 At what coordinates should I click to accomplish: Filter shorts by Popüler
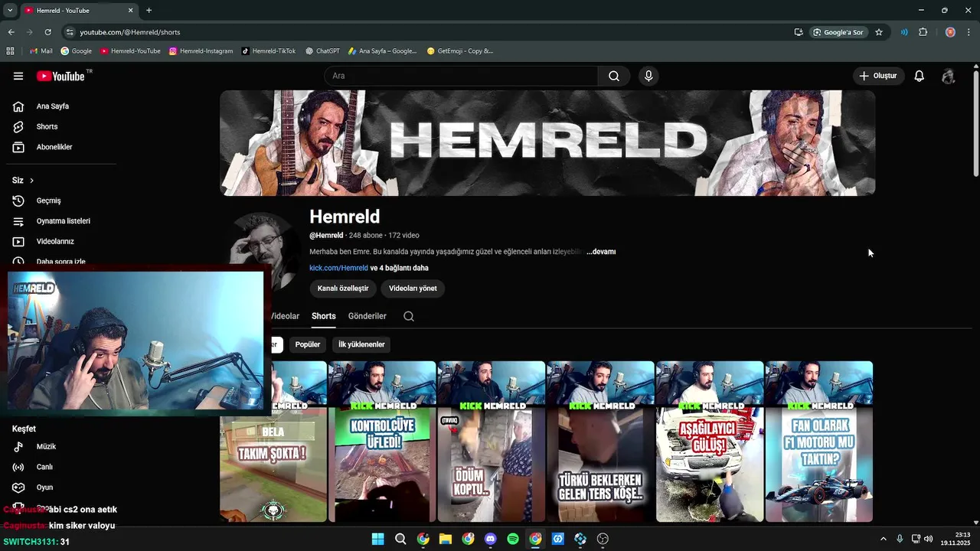(308, 344)
